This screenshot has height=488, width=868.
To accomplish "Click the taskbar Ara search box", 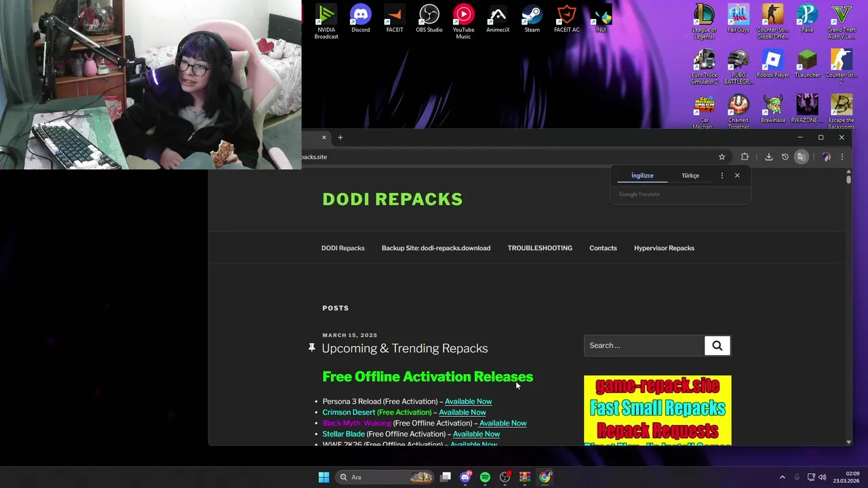I will pos(385,477).
